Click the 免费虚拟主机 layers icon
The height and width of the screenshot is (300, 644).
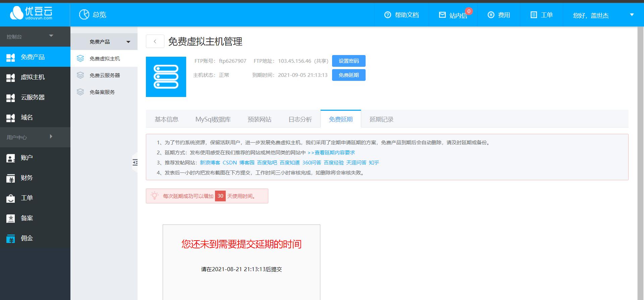pos(80,58)
